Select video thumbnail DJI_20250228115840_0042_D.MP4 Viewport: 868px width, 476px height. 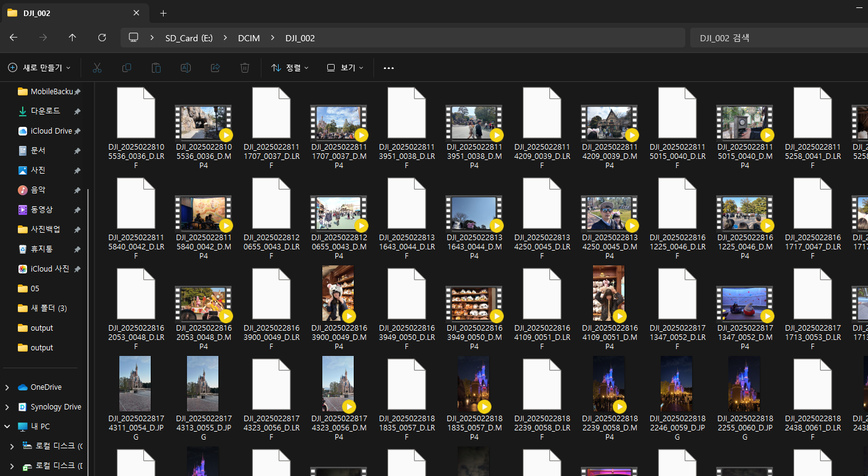(x=203, y=214)
